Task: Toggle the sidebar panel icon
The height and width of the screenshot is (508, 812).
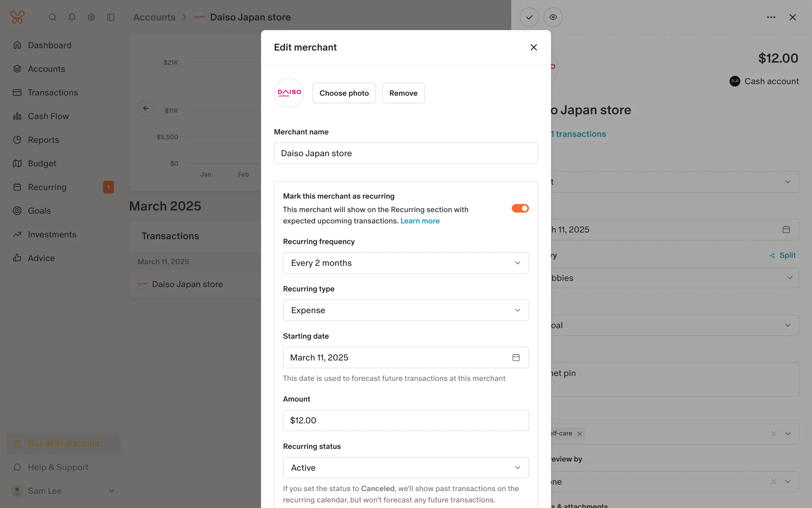Action: click(x=111, y=17)
